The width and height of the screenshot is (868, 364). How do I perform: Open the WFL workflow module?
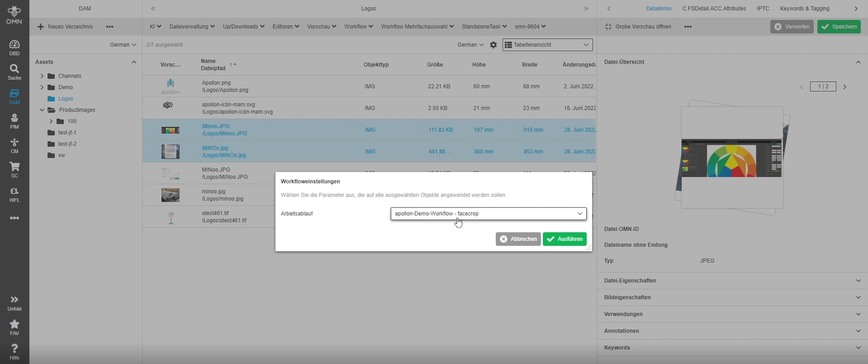[14, 194]
